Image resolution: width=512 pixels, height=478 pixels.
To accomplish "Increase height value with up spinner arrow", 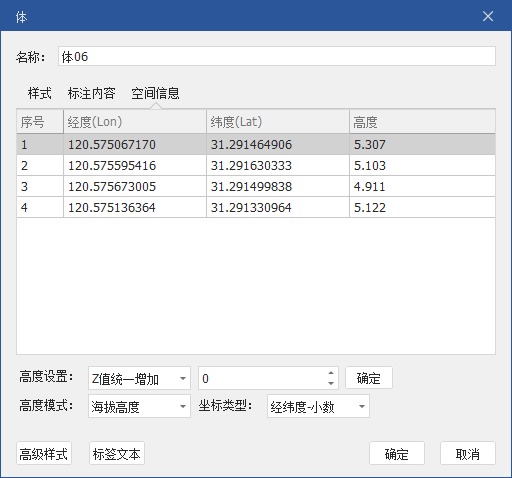I will [x=331, y=373].
